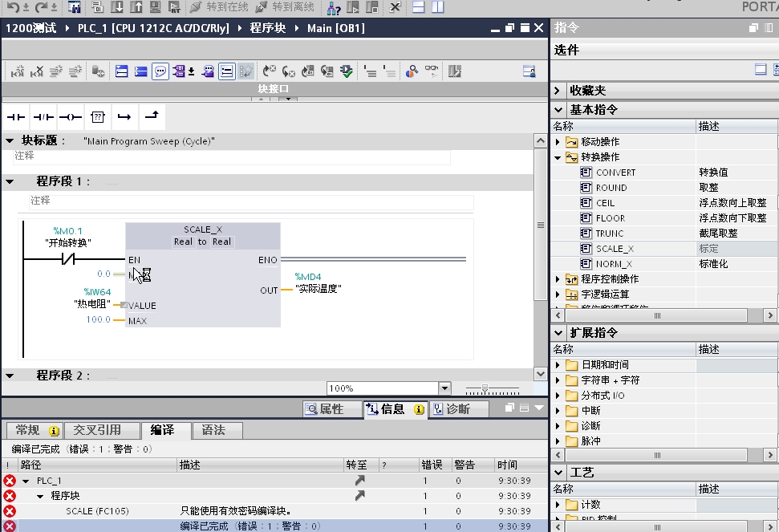779x532 pixels.
Task: Select the SCALE_X instruction in list
Action: [615, 249]
